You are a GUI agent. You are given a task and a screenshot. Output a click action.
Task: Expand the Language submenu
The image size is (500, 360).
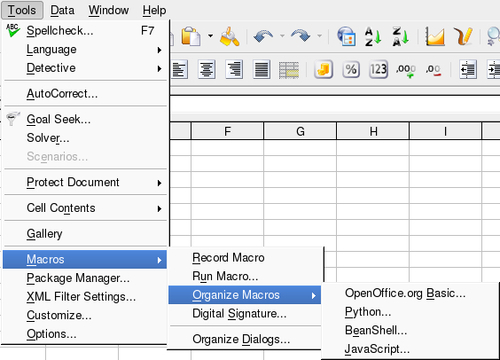[85, 49]
